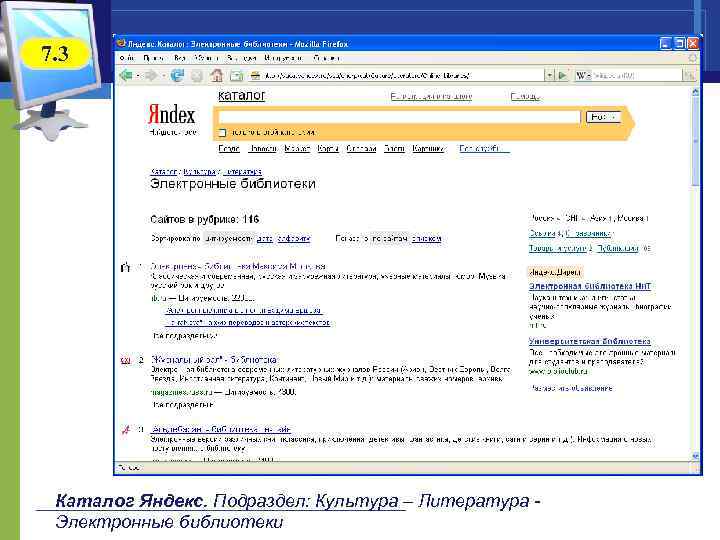Click the red icon beside result number 2

click(125, 360)
